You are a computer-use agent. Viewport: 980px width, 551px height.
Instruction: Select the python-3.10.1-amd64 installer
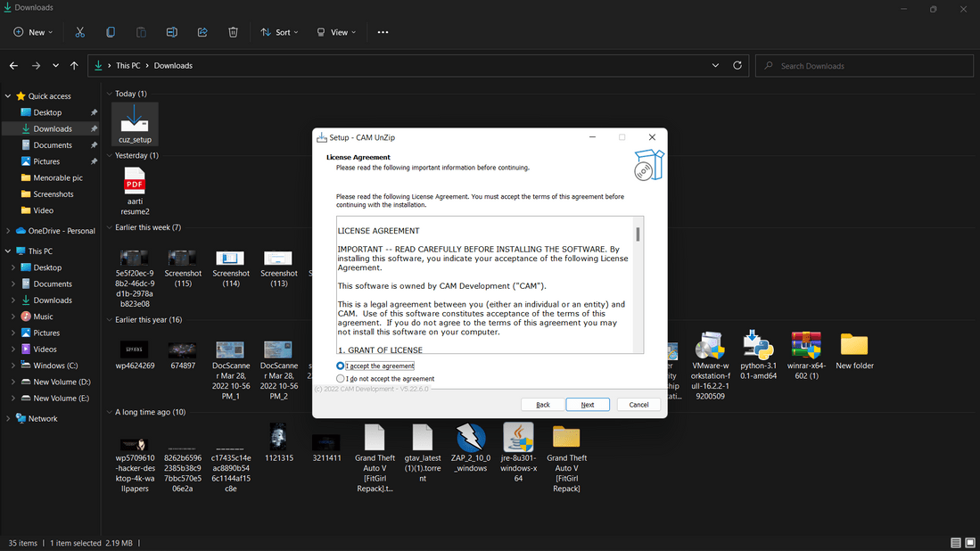[x=758, y=355]
